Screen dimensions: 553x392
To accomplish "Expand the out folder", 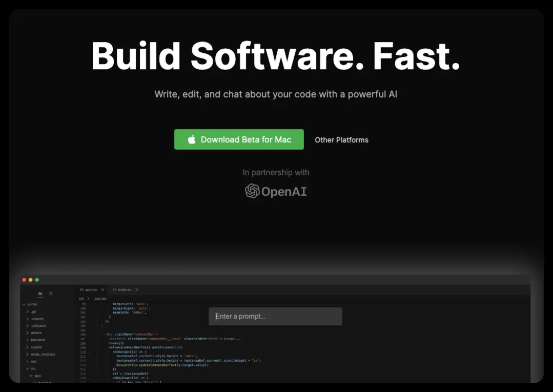I will [31, 361].
